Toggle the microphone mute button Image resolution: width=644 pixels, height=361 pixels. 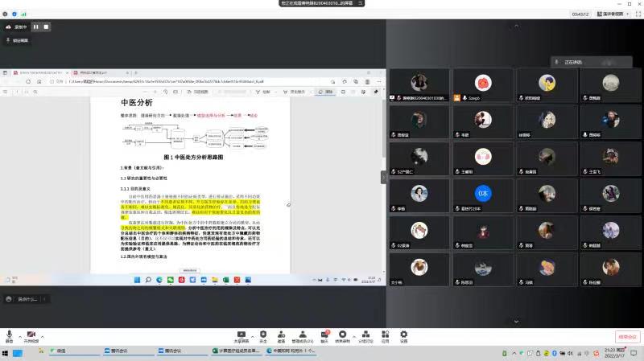tap(10, 334)
